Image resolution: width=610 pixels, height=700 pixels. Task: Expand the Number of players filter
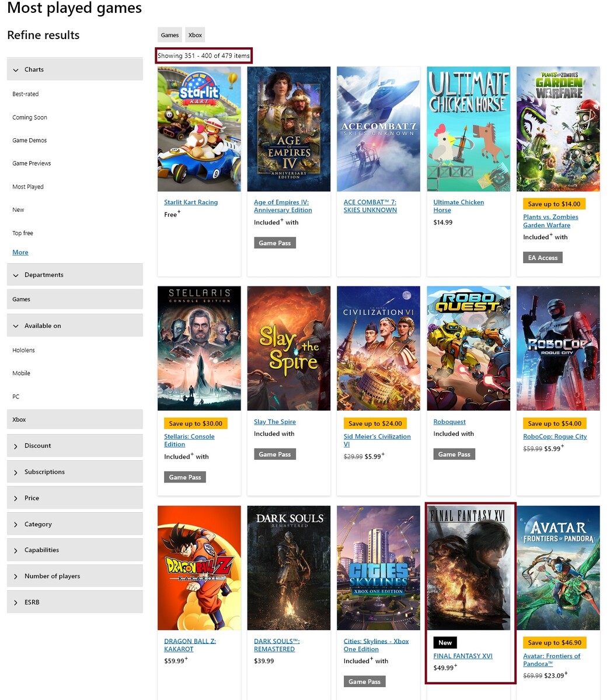click(x=75, y=576)
